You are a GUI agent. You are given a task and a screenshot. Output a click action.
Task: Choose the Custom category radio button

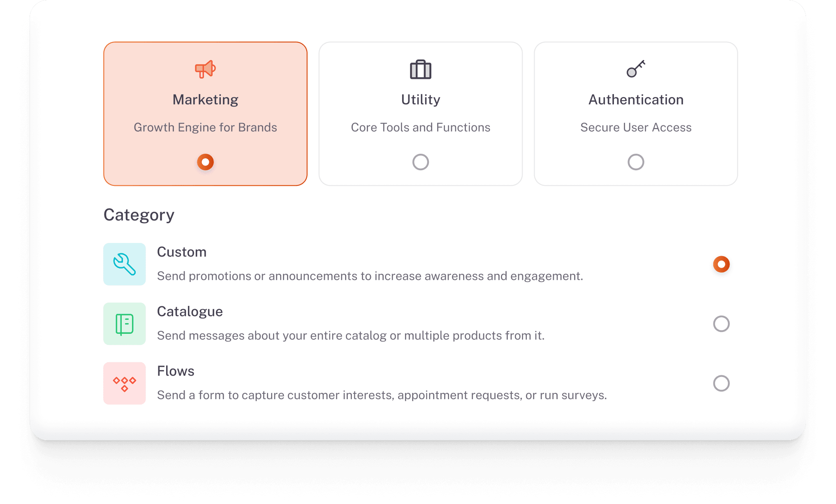click(x=721, y=264)
